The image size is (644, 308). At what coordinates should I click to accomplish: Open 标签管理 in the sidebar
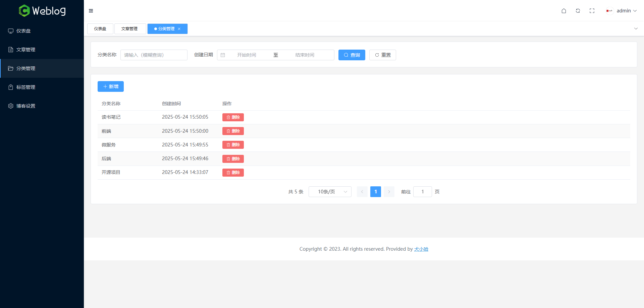(26, 87)
